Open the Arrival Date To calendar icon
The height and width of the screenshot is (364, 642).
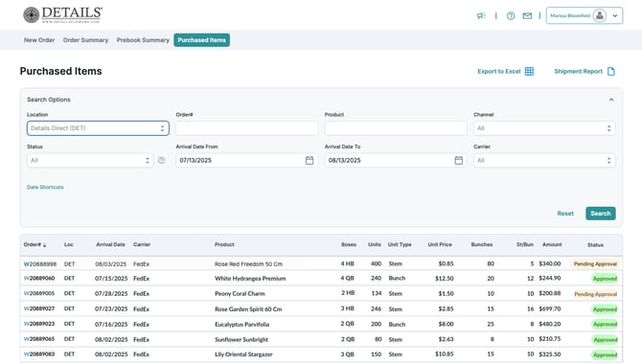(x=459, y=161)
